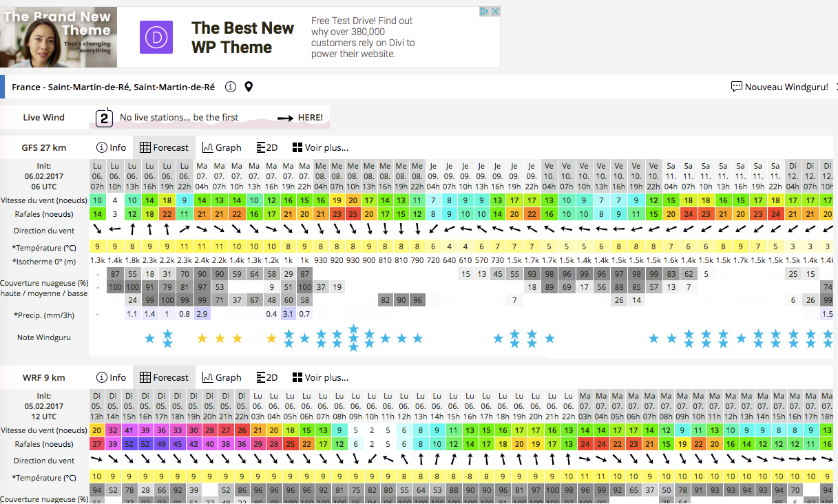The width and height of the screenshot is (838, 504).
Task: Open the Info tab for WRF 9 km
Action: point(111,377)
